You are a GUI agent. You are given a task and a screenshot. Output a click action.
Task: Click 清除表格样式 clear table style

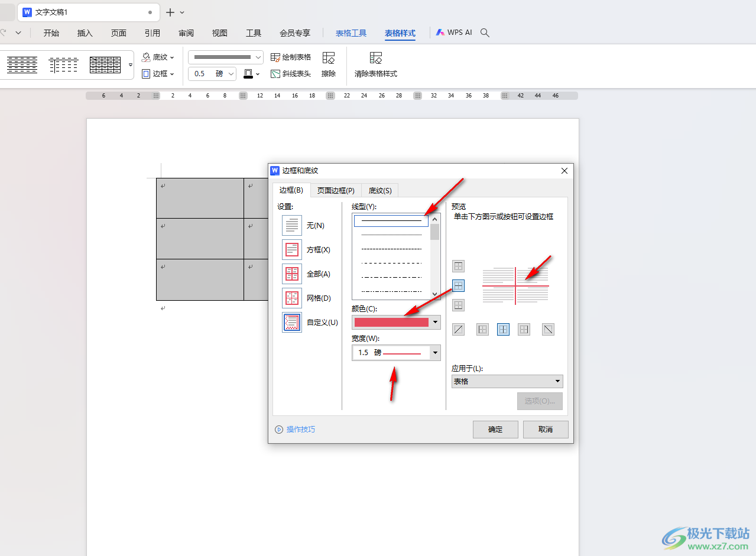pos(376,64)
